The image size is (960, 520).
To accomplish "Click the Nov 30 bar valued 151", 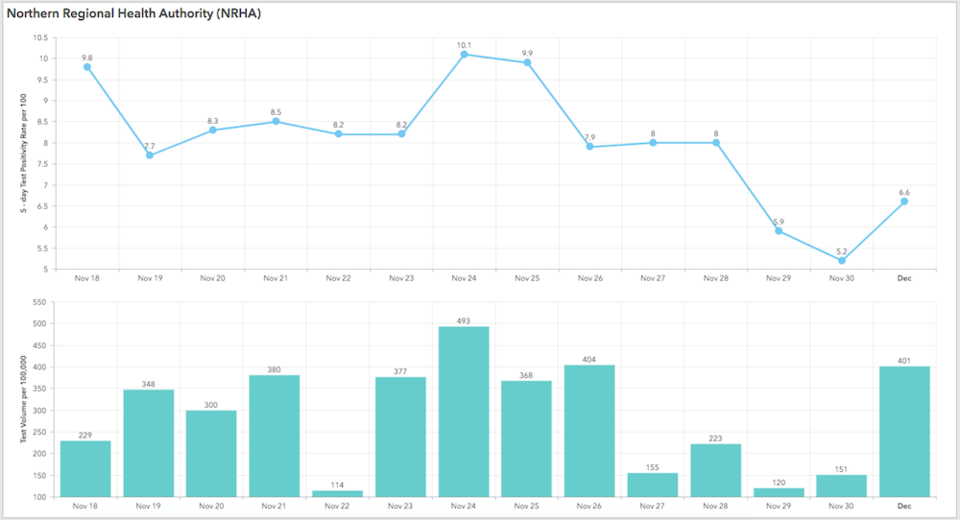I will [841, 486].
